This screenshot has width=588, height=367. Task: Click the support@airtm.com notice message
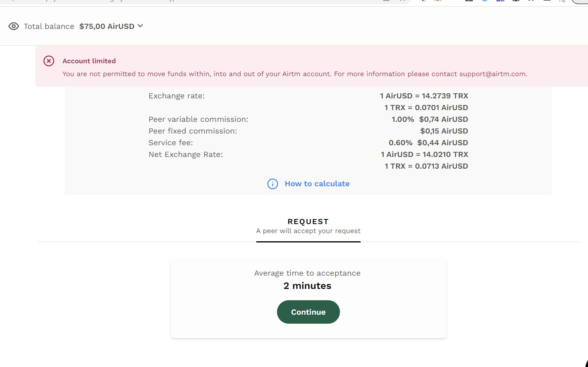tap(295, 74)
